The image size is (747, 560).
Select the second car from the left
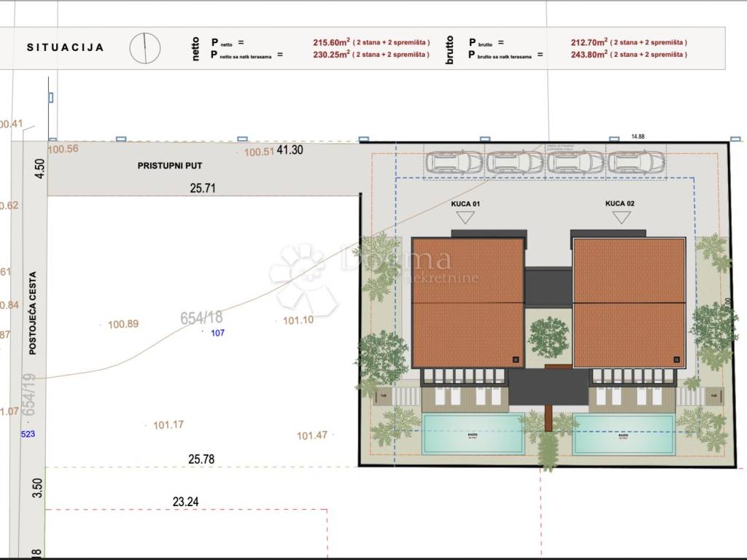click(x=515, y=162)
